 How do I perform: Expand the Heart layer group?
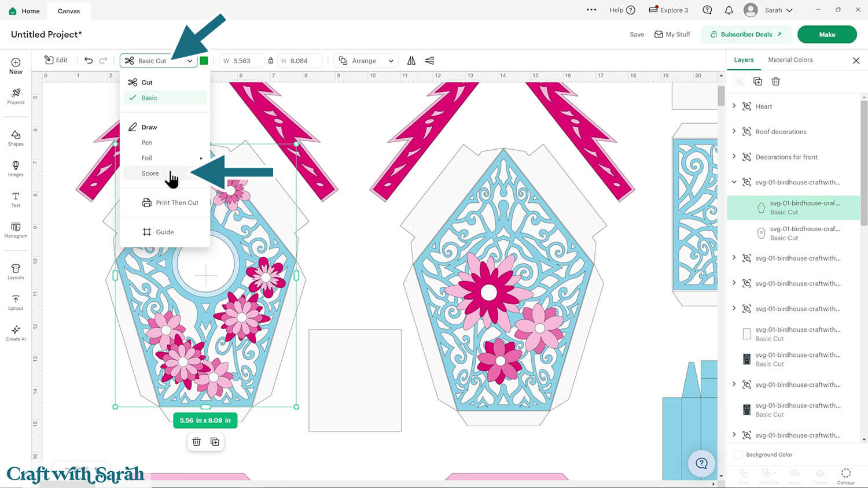pyautogui.click(x=734, y=106)
